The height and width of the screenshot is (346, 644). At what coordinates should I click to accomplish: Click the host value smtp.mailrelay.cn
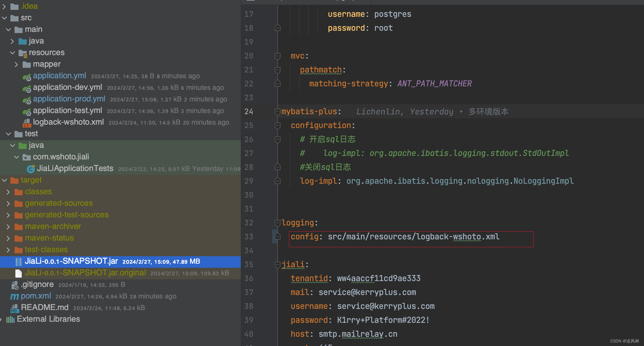(x=358, y=334)
